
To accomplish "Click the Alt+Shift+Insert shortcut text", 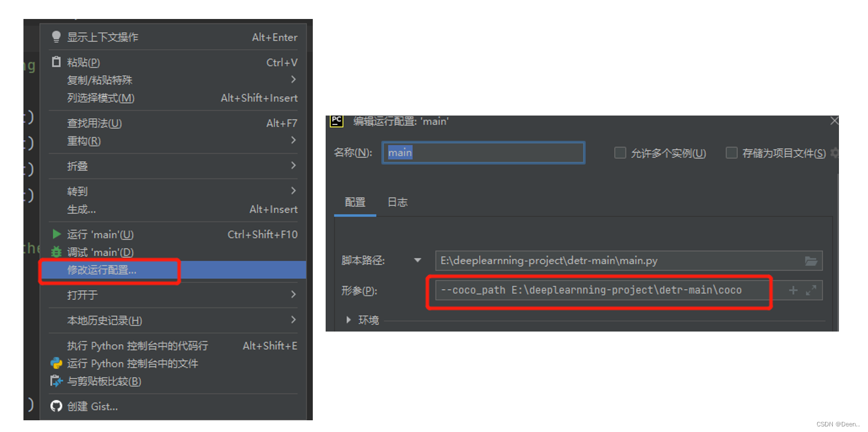I will click(x=259, y=98).
